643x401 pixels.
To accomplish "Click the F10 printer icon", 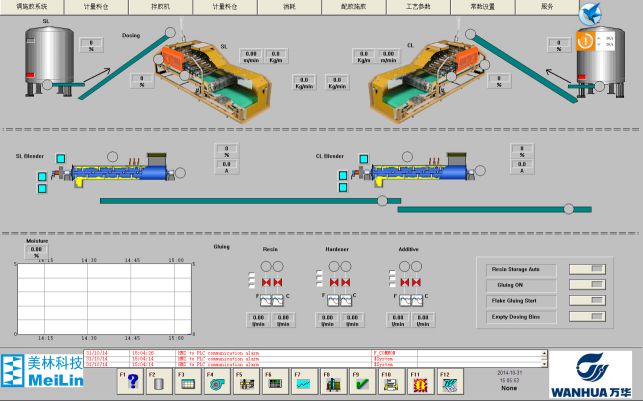I will coord(391,383).
